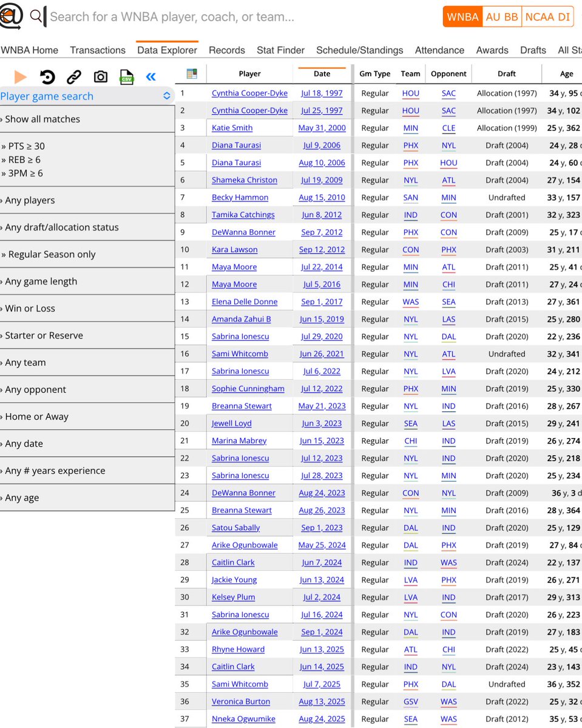Collapse the sidebar with the double chevron icon
582x728 pixels.
click(x=151, y=76)
